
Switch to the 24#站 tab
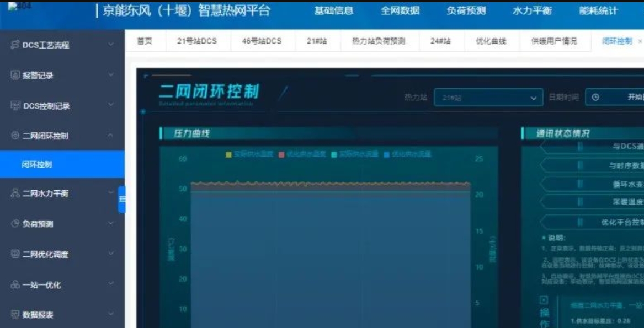(x=441, y=41)
